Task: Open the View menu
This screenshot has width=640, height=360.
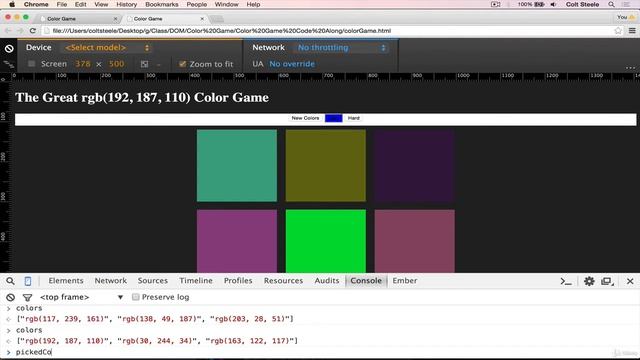Action: coord(101,4)
